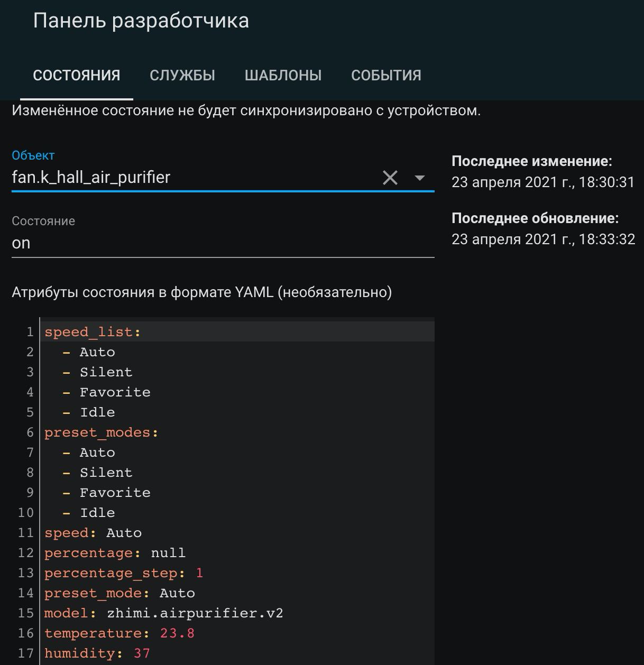This screenshot has height=665, width=644.
Task: Click the fan.k_hall_air_purifier entity field
Action: [190, 177]
